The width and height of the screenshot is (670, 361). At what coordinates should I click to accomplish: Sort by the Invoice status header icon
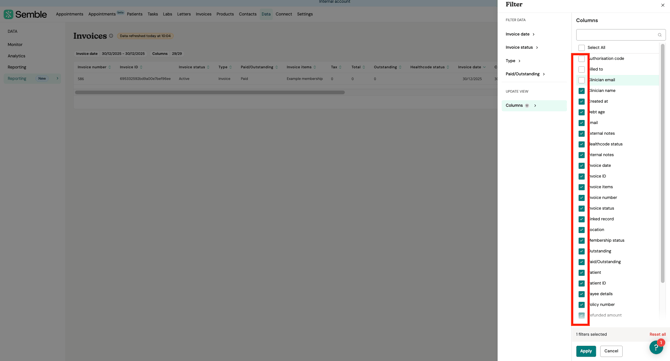[x=208, y=67]
